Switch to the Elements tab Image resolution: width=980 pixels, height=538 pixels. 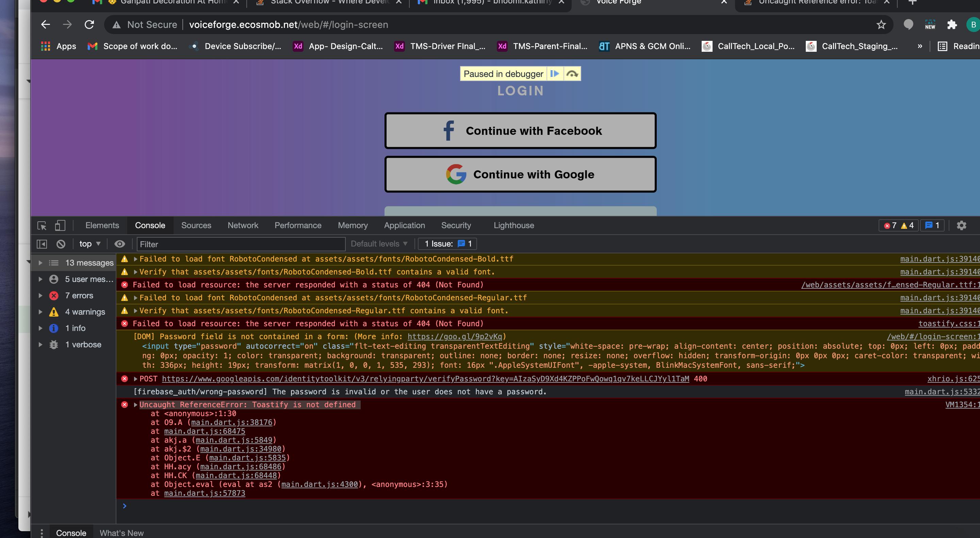point(102,225)
